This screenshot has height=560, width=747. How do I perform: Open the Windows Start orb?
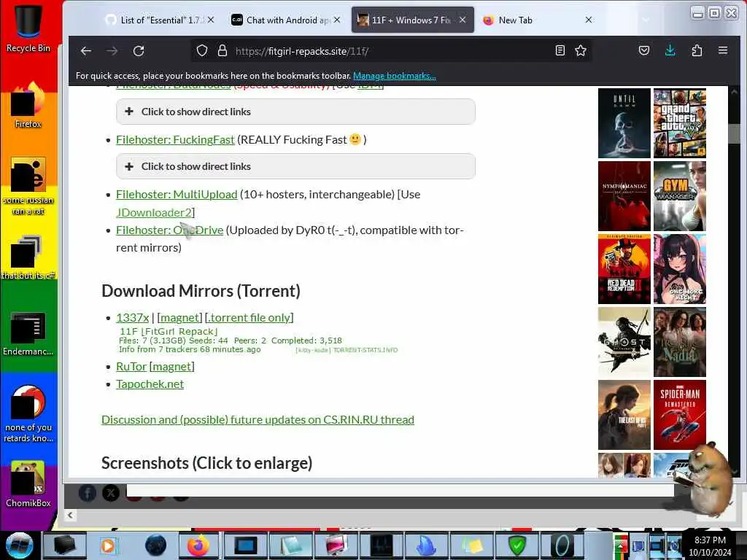point(19,545)
